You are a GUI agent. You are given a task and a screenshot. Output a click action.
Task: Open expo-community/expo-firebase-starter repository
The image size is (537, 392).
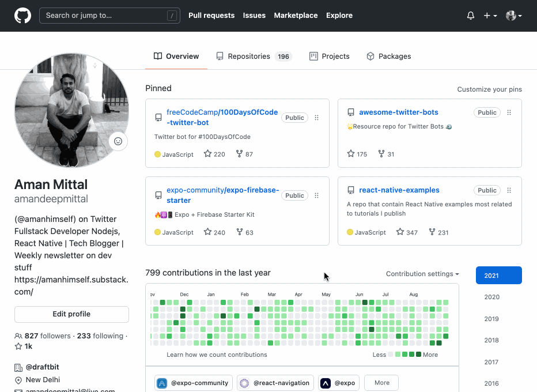(x=222, y=195)
